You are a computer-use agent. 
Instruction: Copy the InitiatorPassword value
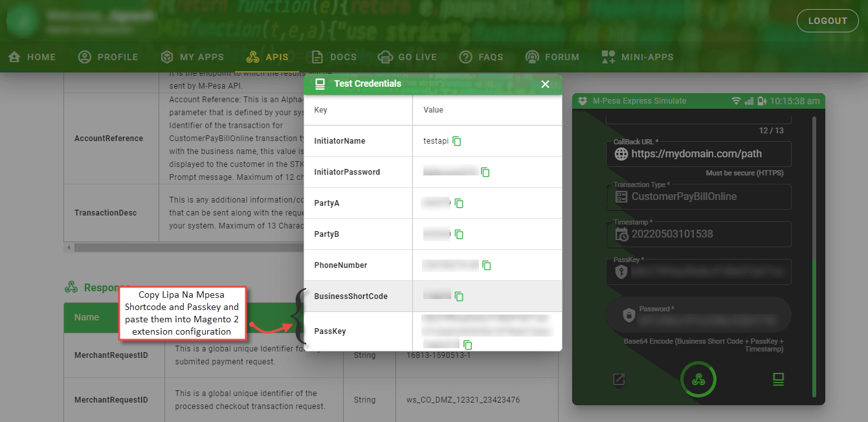click(485, 172)
